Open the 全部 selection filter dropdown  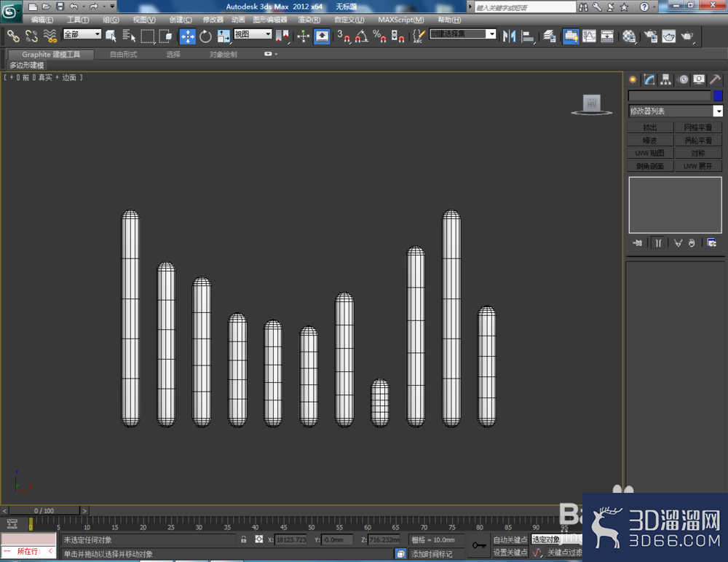click(82, 34)
